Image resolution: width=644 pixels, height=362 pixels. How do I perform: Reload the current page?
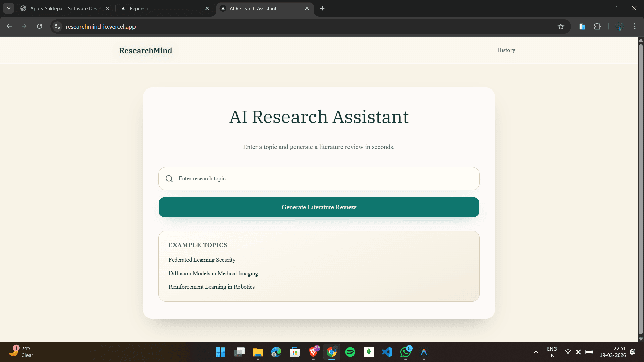[x=39, y=26]
